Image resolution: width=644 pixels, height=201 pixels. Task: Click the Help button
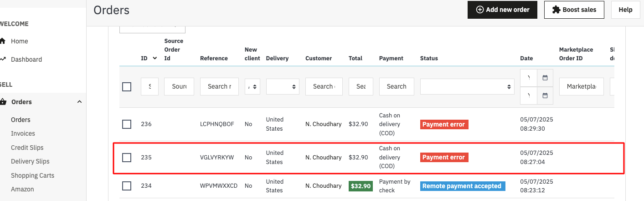coord(625,10)
